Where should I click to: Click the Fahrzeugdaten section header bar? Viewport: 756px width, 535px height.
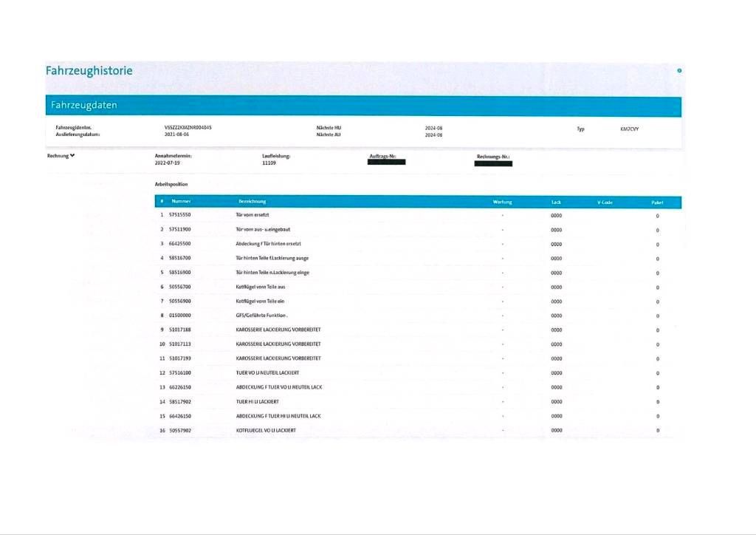tap(363, 106)
